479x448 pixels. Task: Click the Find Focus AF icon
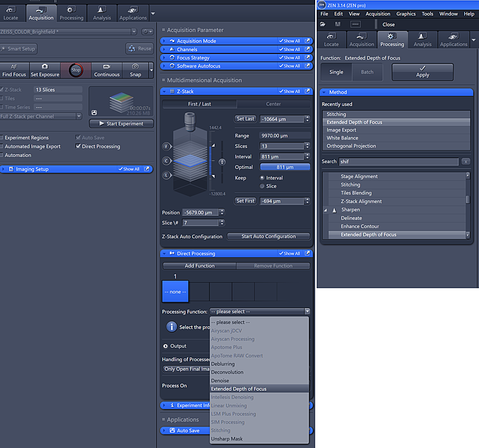pyautogui.click(x=14, y=66)
